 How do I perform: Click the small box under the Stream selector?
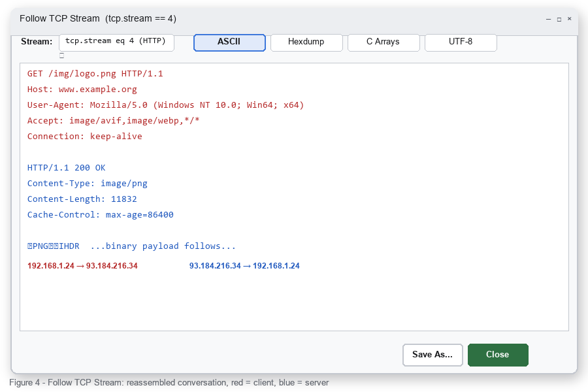click(x=62, y=56)
